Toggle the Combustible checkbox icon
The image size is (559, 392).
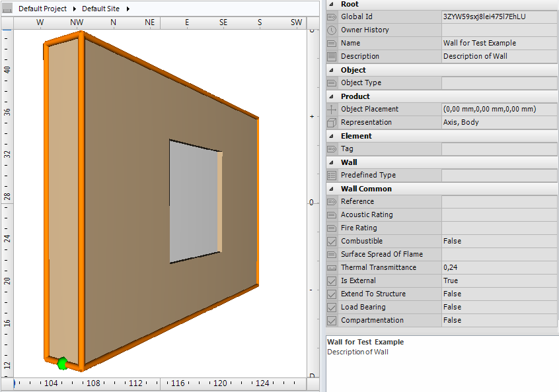point(332,241)
